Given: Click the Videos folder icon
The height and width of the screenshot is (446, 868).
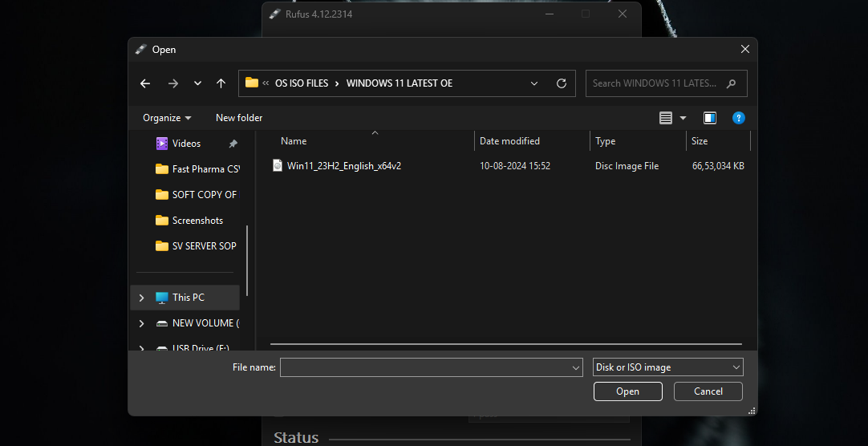Looking at the screenshot, I should pos(161,144).
